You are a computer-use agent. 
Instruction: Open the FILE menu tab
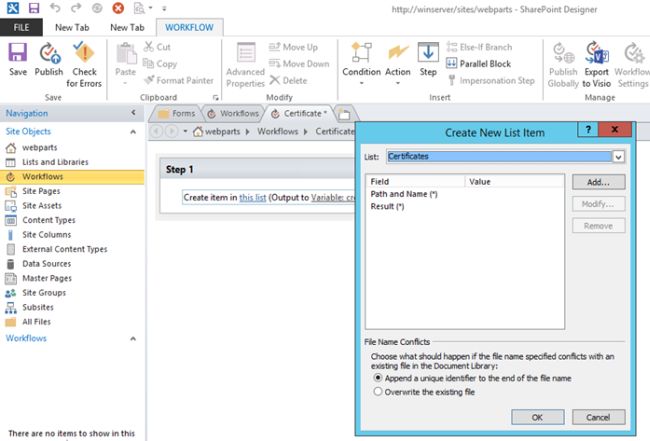21,27
